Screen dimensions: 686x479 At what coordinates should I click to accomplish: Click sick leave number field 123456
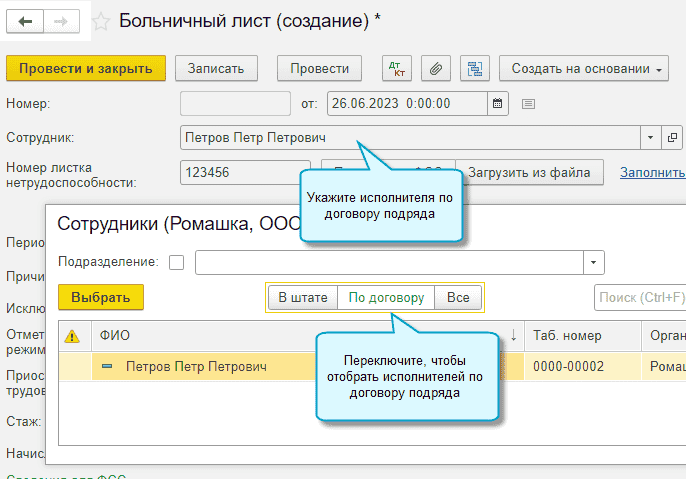tap(245, 172)
